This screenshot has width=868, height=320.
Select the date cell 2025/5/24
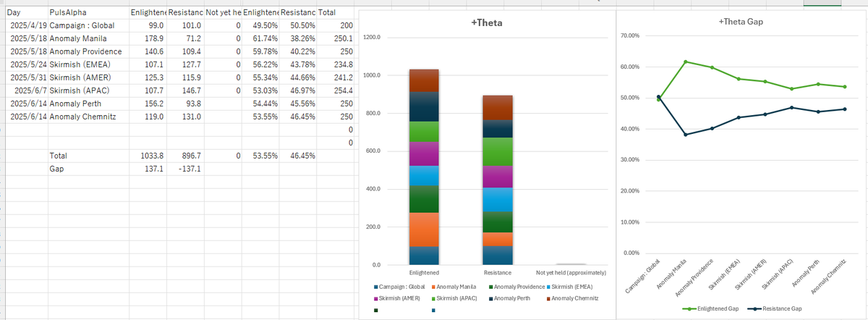(x=26, y=64)
